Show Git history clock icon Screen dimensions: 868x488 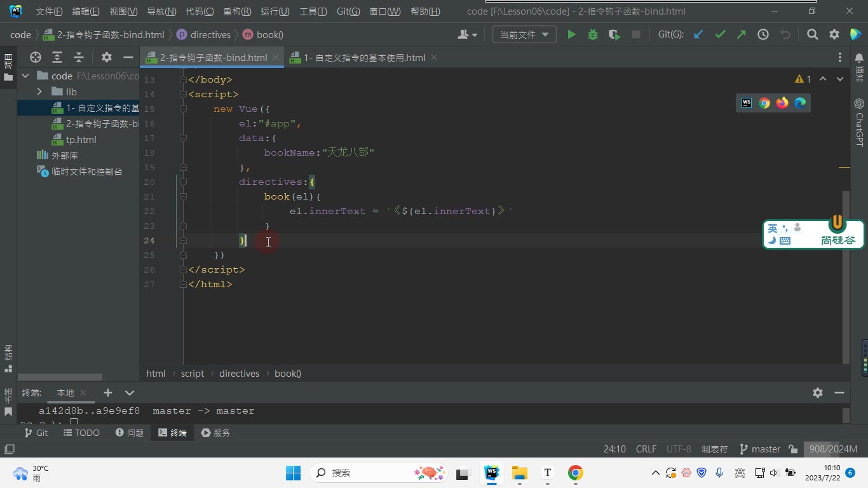[x=763, y=35]
